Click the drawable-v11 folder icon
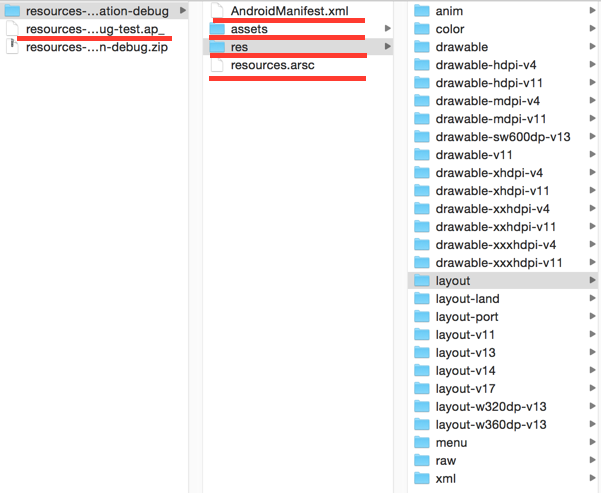The image size is (601, 493). click(x=422, y=155)
